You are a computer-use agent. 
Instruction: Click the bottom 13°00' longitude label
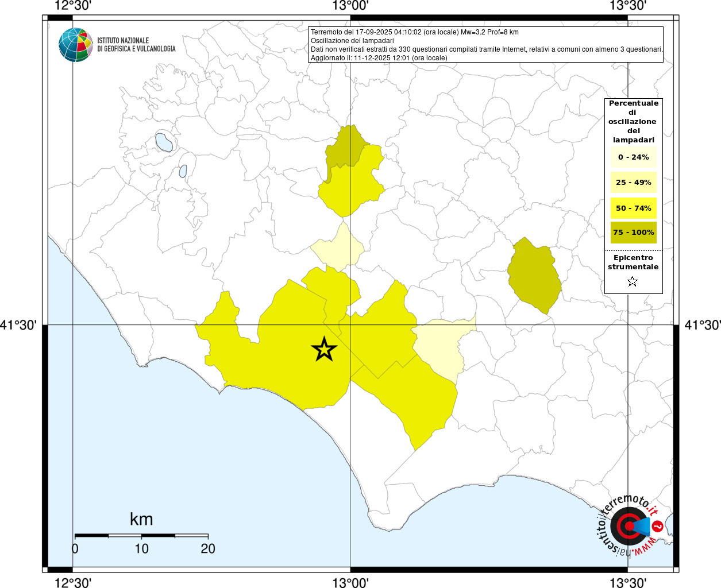pyautogui.click(x=350, y=583)
